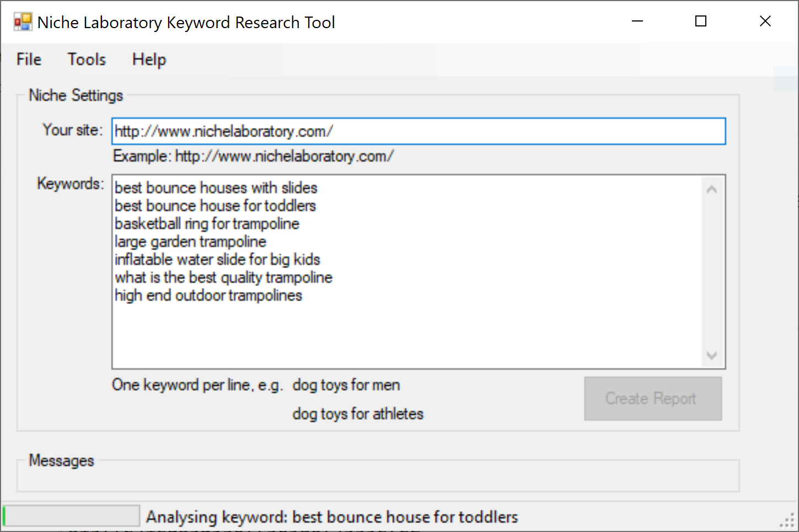Click the keywords scrollbar down arrow
The height and width of the screenshot is (532, 799).
point(712,356)
